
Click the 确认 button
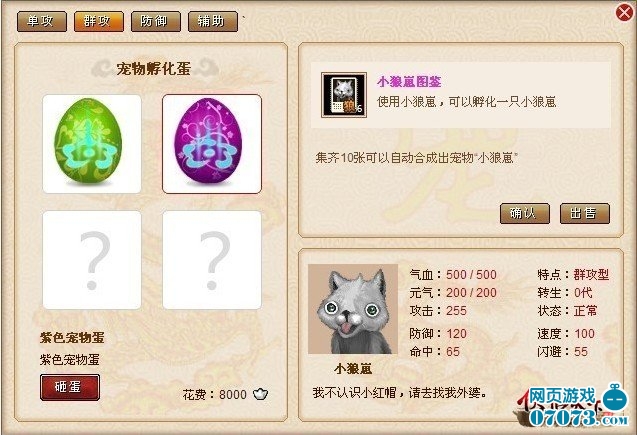tap(524, 213)
